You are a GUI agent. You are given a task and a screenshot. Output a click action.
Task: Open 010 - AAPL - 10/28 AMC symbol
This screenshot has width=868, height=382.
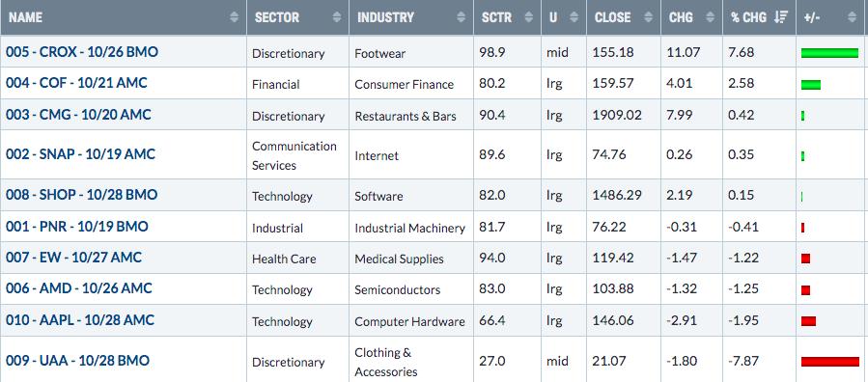(x=80, y=320)
